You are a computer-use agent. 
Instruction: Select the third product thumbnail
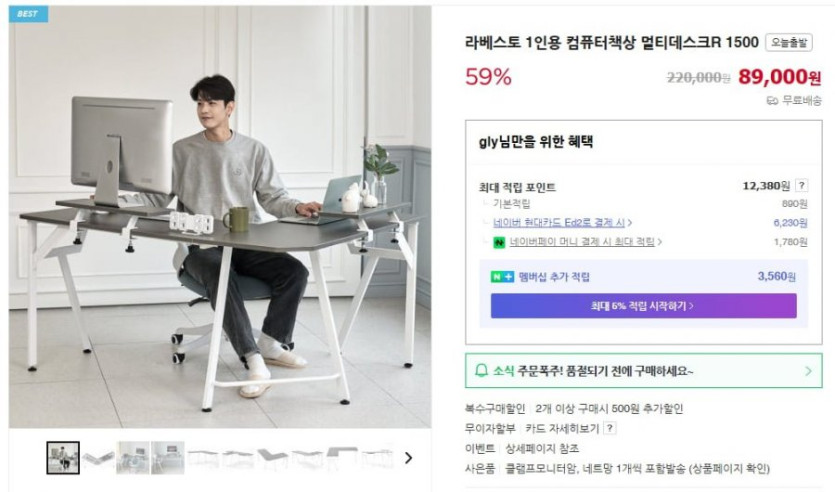[133, 458]
